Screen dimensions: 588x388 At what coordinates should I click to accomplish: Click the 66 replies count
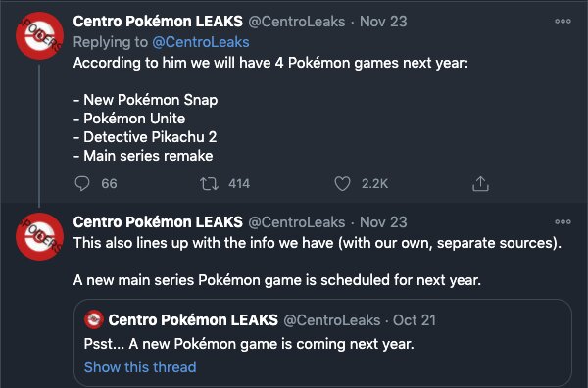[x=109, y=183]
